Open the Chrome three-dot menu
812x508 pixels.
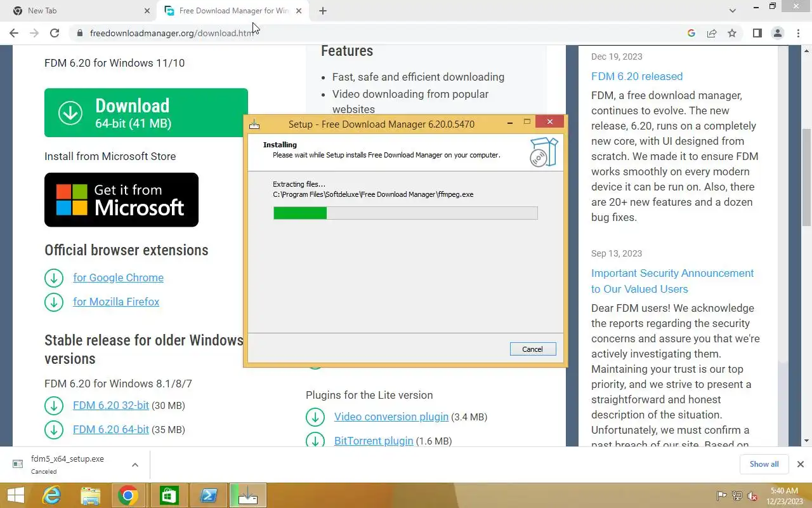coord(798,33)
